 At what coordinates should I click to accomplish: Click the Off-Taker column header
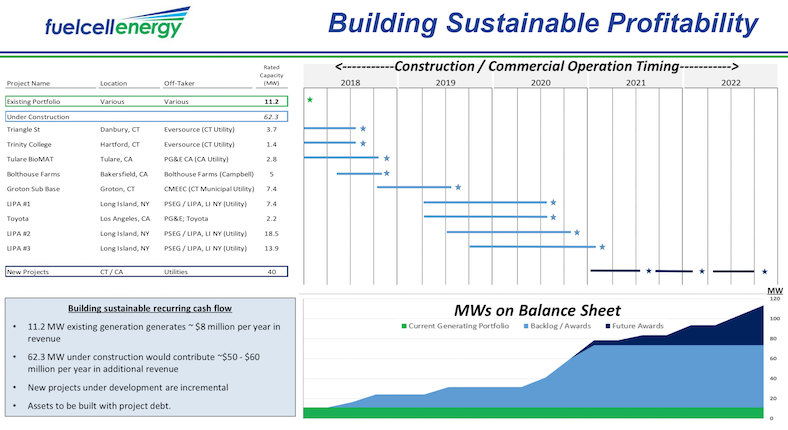tap(179, 83)
